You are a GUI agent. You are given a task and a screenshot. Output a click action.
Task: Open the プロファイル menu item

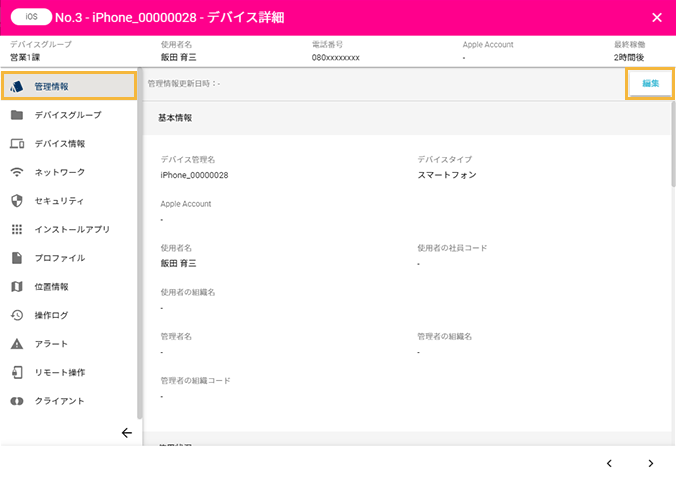[x=69, y=258]
